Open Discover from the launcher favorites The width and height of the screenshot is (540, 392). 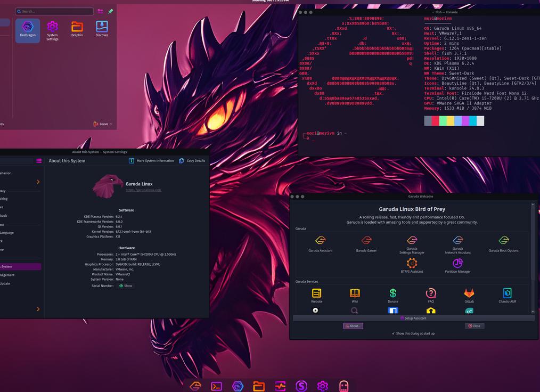click(x=102, y=29)
